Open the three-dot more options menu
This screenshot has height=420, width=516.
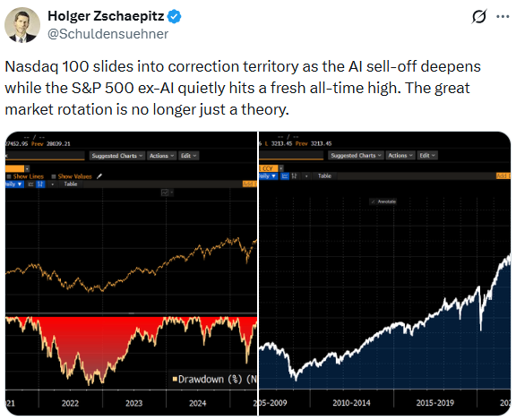click(x=503, y=16)
